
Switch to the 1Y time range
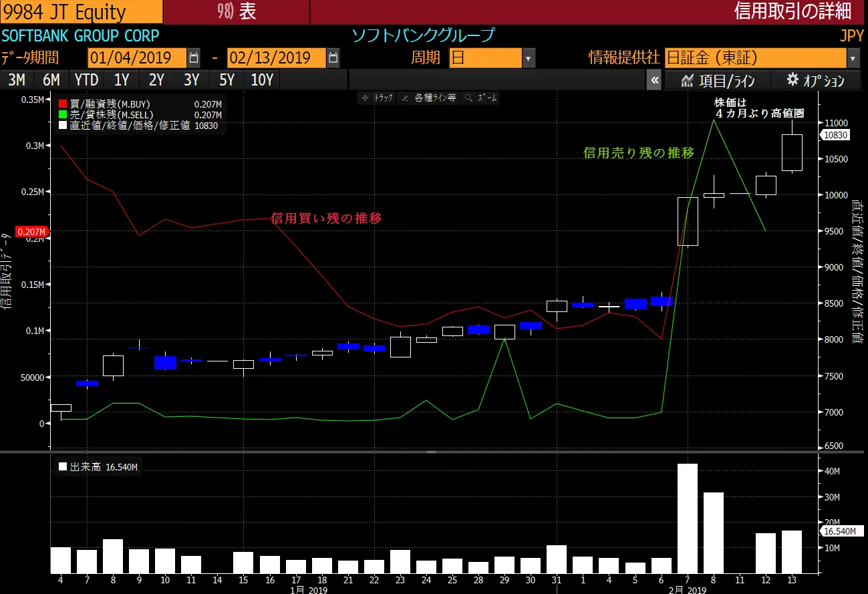pos(122,80)
